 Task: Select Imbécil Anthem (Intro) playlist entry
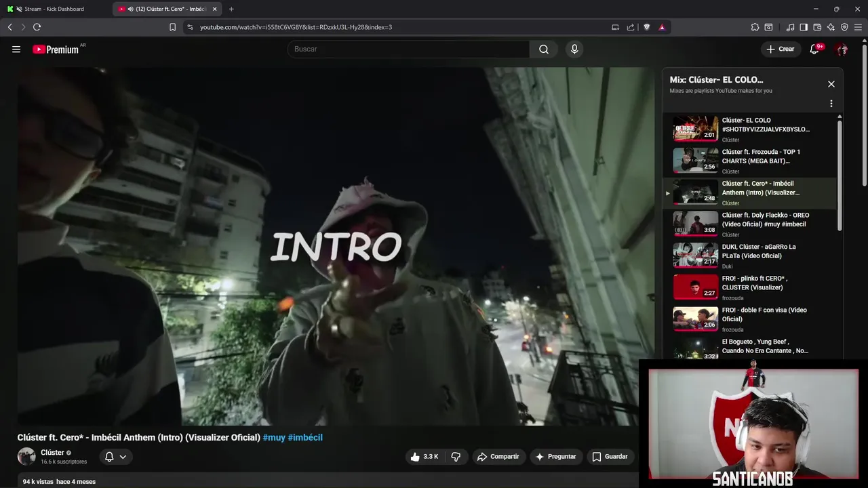pyautogui.click(x=749, y=192)
